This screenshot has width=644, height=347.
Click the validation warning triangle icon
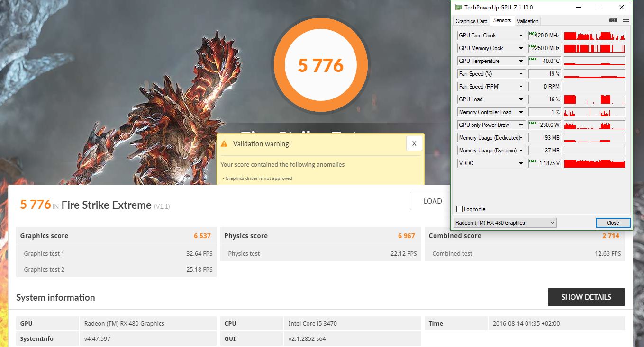point(225,144)
